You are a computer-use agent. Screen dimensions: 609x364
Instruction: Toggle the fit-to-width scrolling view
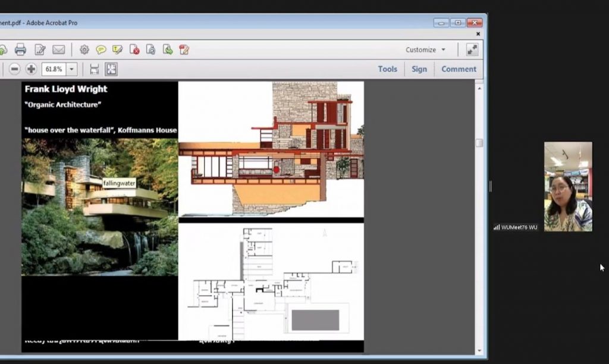94,69
